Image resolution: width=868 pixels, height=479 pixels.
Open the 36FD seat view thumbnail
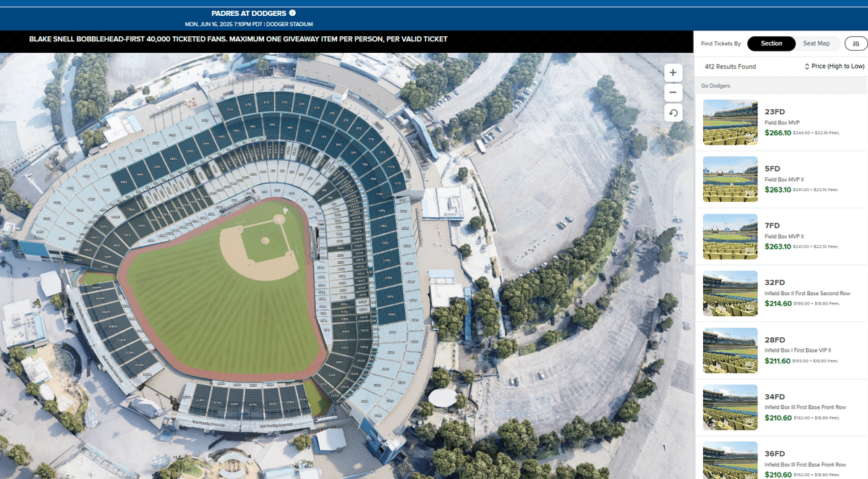731,460
